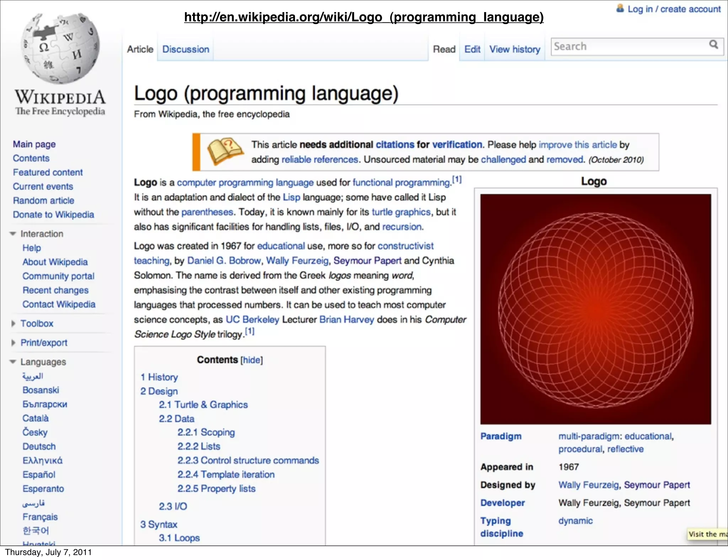Switch to Français language version
The image size is (728, 560).
[x=40, y=517]
